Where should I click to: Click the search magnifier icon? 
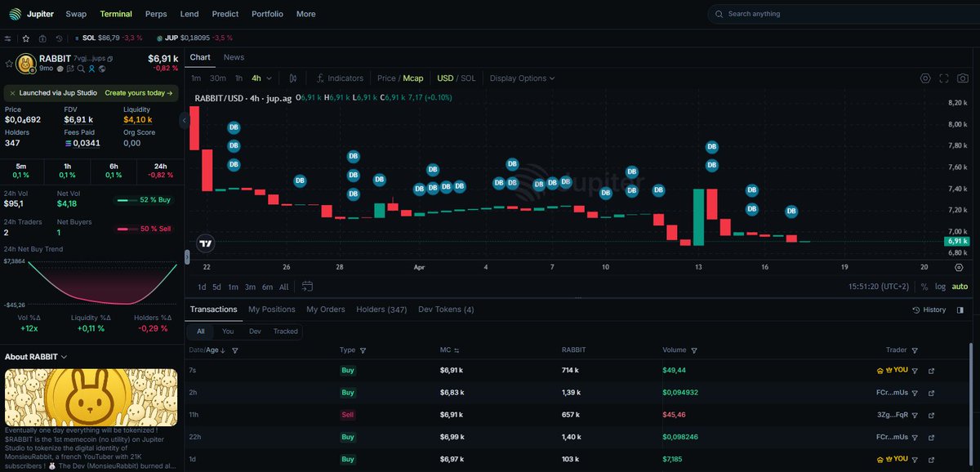click(719, 14)
